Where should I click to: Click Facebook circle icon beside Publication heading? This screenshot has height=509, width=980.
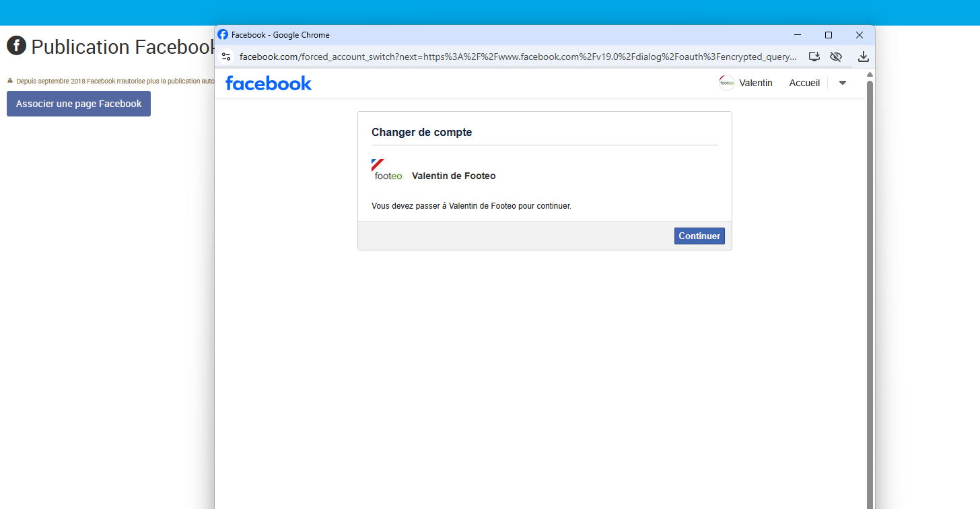point(16,46)
